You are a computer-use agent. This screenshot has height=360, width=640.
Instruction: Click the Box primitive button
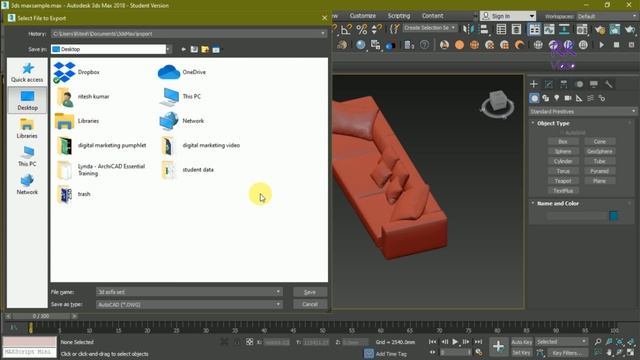pos(563,142)
